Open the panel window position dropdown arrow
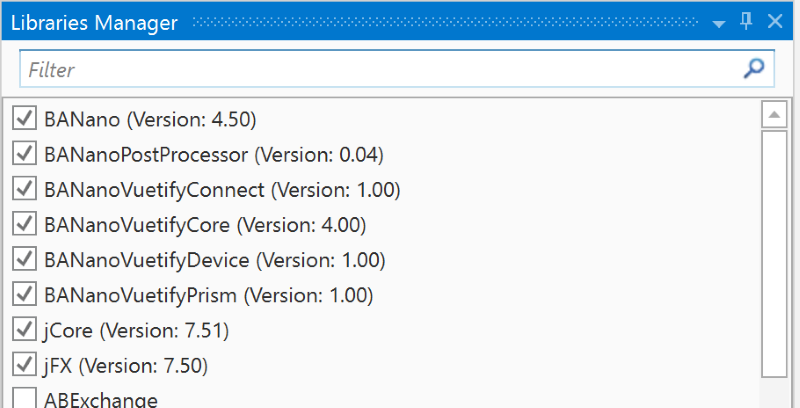Image resolution: width=800 pixels, height=408 pixels. (718, 23)
